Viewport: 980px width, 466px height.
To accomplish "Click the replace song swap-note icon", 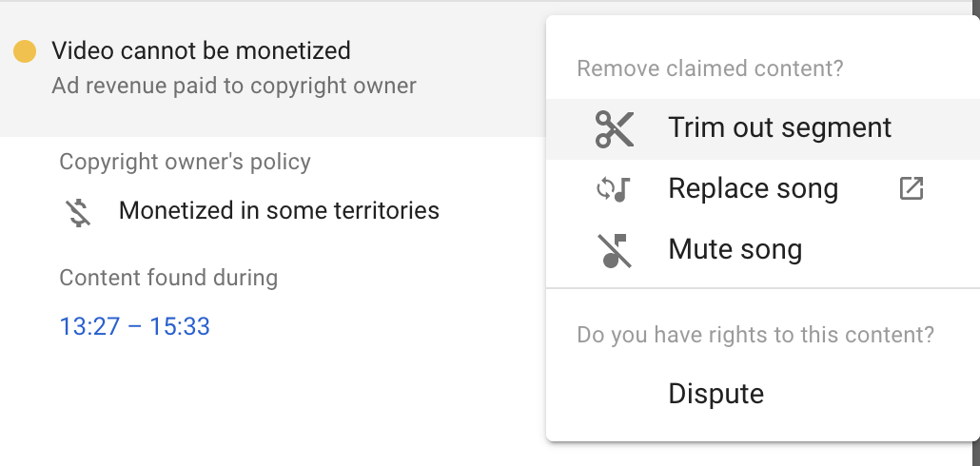I will click(x=614, y=189).
